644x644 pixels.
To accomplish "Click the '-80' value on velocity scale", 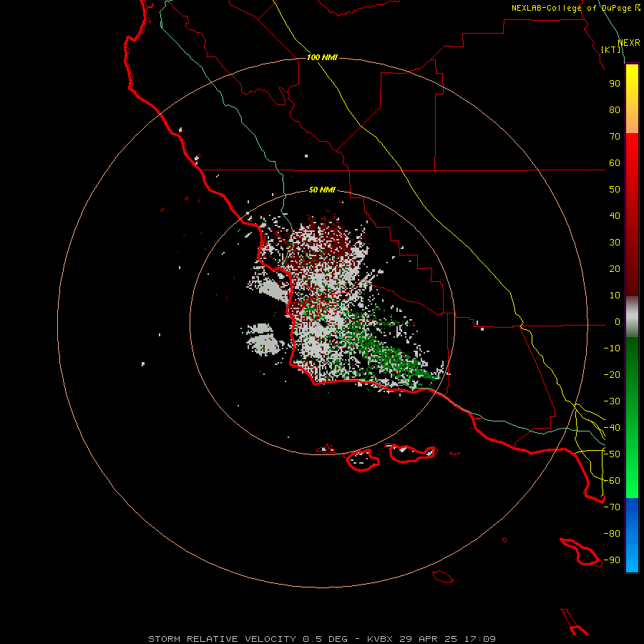I will (x=612, y=534).
